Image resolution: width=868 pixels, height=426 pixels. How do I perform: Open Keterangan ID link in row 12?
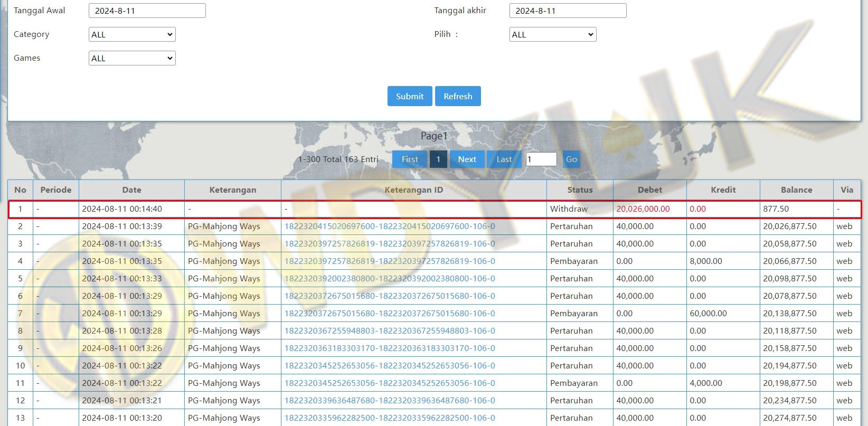(390, 400)
